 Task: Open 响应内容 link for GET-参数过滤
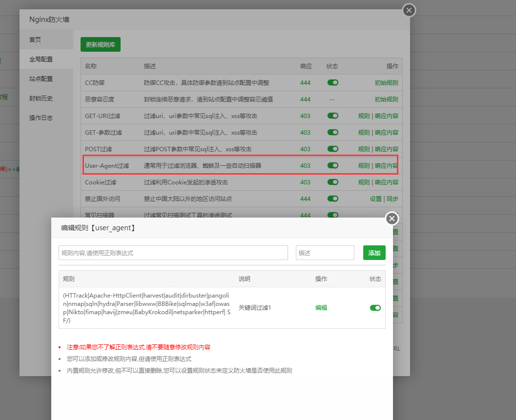pyautogui.click(x=386, y=133)
